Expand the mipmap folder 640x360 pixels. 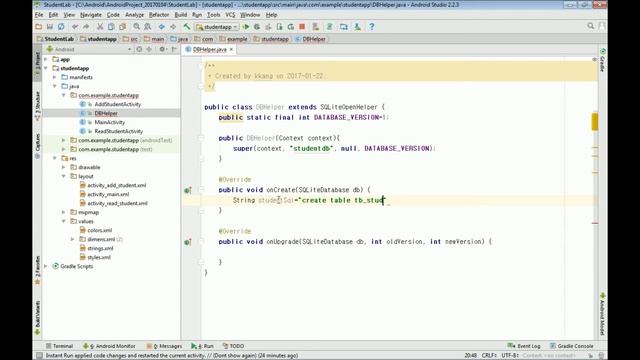(x=64, y=212)
